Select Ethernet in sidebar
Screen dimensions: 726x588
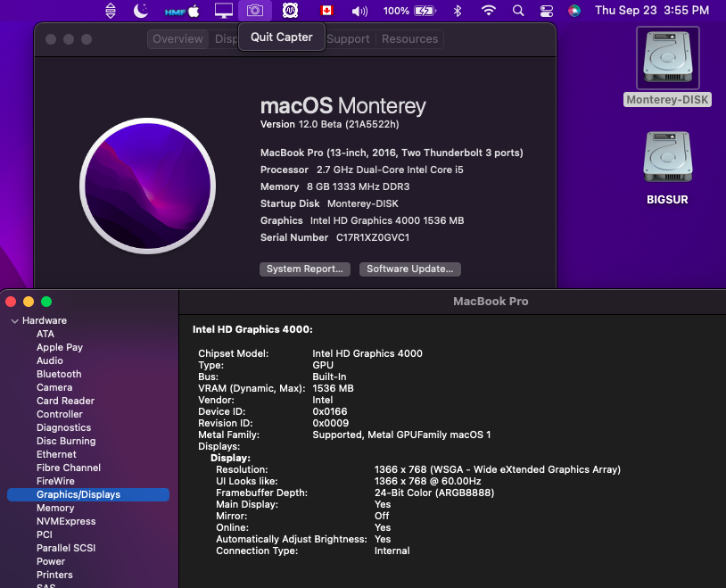[56, 454]
